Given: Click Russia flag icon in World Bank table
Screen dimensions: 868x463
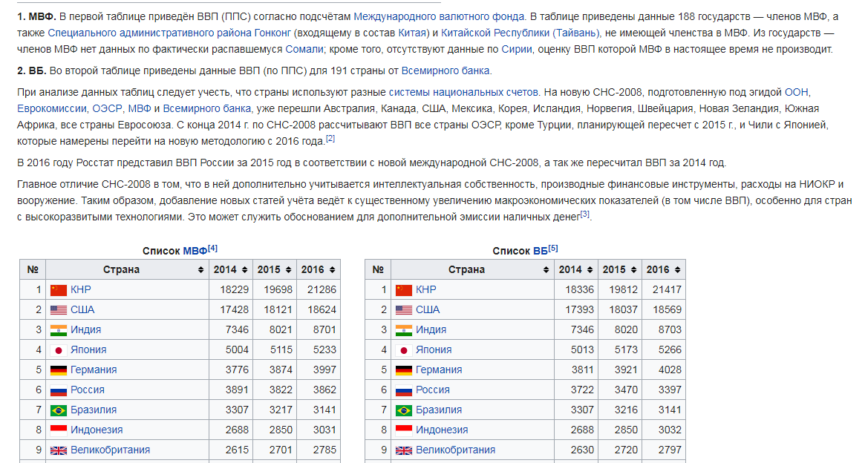Looking at the screenshot, I should click(403, 390).
